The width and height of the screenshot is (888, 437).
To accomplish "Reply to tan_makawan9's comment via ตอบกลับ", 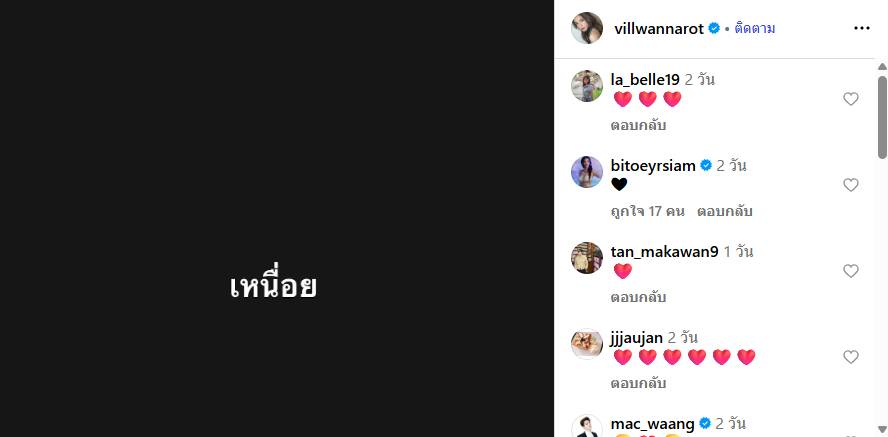I will pyautogui.click(x=638, y=297).
